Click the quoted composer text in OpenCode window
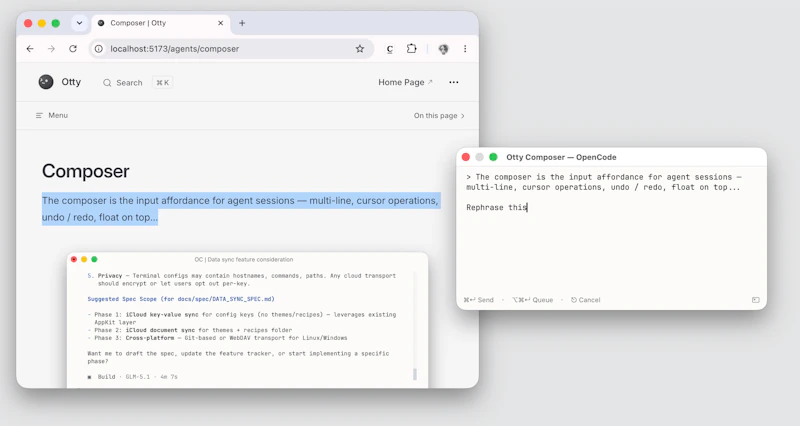This screenshot has height=426, width=800. click(x=604, y=182)
